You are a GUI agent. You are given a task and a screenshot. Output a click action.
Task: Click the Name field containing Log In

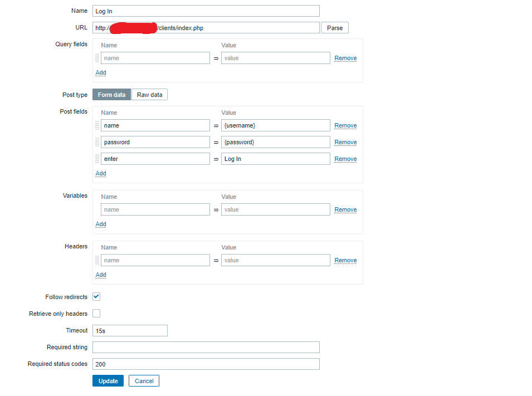click(206, 11)
